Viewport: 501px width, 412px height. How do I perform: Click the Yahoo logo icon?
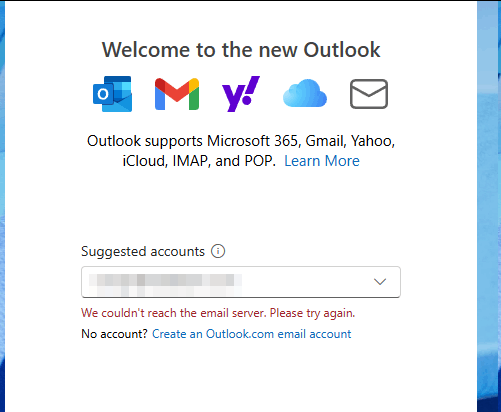[241, 94]
